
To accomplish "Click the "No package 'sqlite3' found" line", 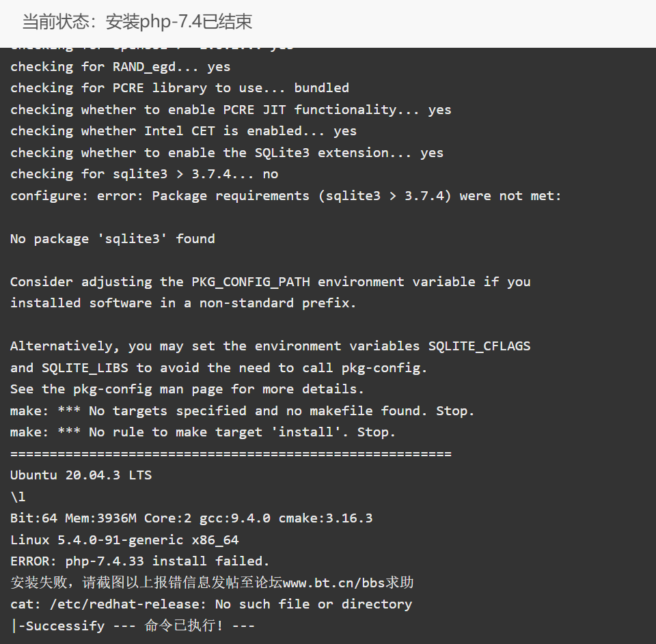I will coord(113,239).
